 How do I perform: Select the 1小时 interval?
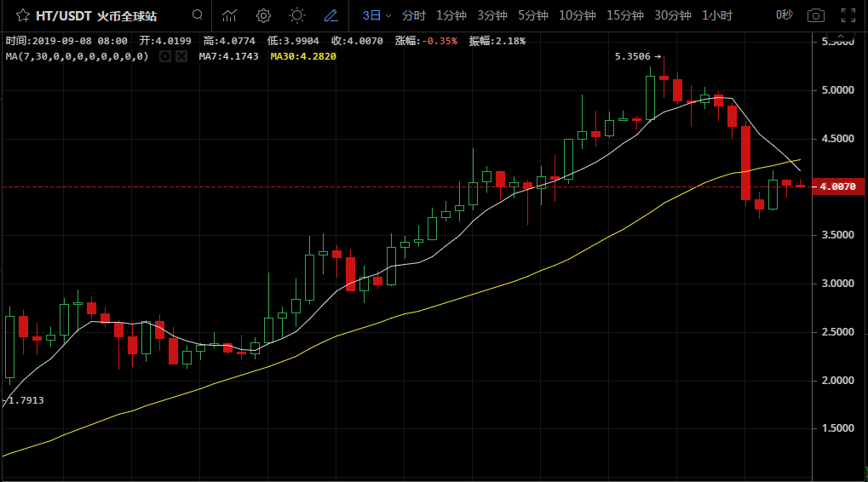pos(717,15)
